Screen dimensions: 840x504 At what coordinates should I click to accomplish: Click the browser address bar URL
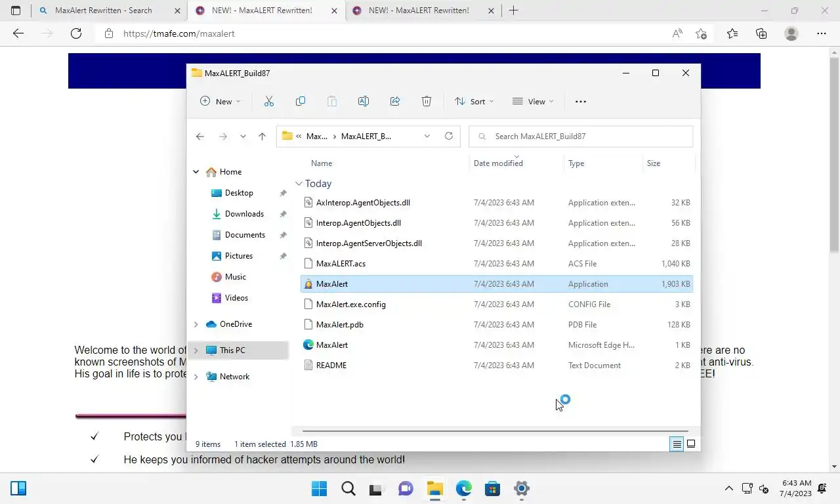(179, 33)
